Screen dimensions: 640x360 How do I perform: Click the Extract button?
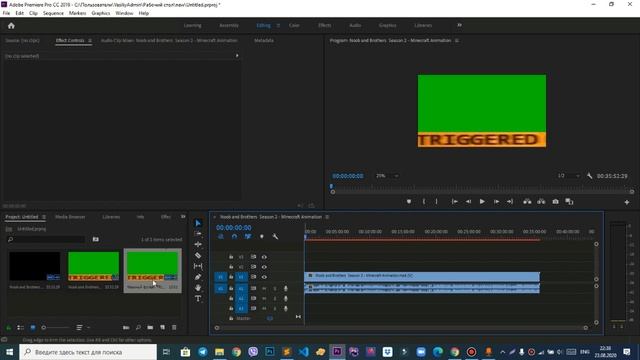pos(541,202)
